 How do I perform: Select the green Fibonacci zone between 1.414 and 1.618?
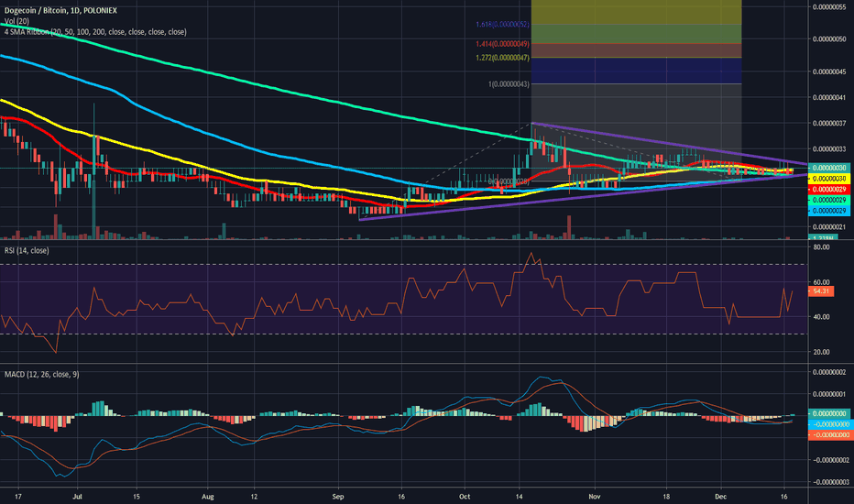pyautogui.click(x=636, y=34)
